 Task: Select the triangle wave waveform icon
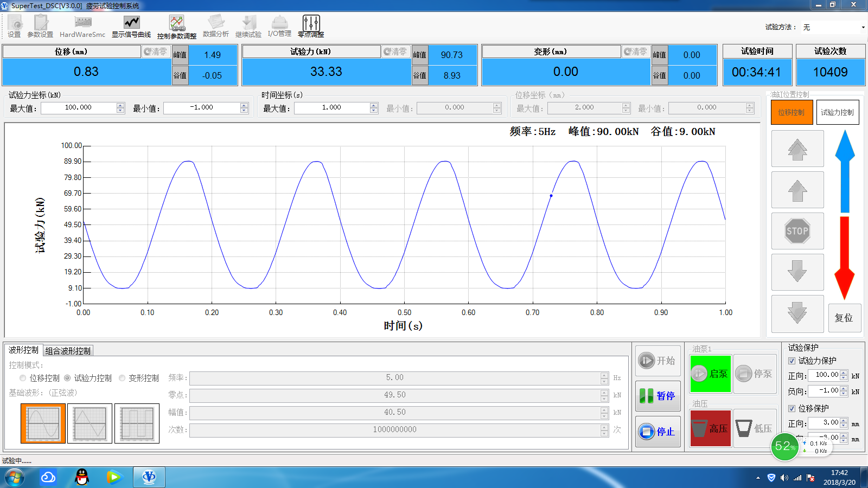90,423
